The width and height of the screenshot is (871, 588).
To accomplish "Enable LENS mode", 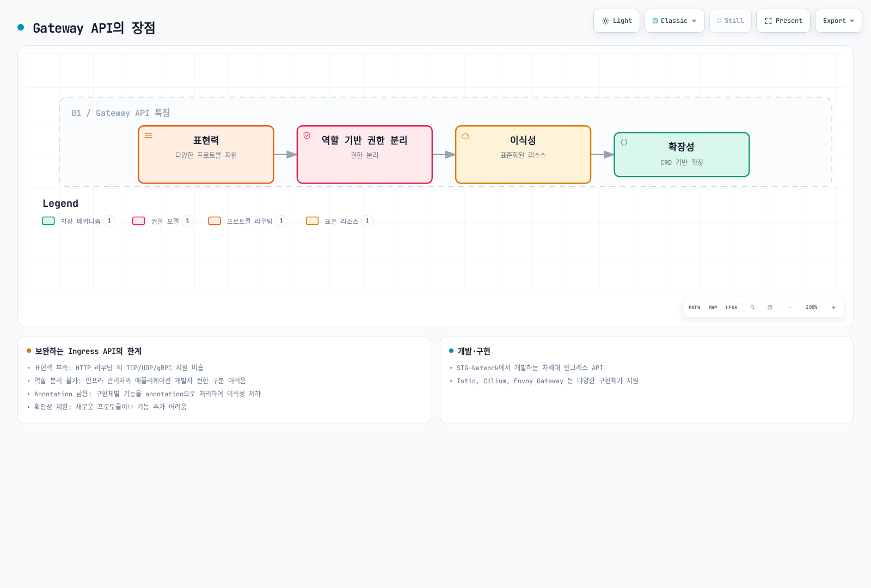I will (x=731, y=308).
